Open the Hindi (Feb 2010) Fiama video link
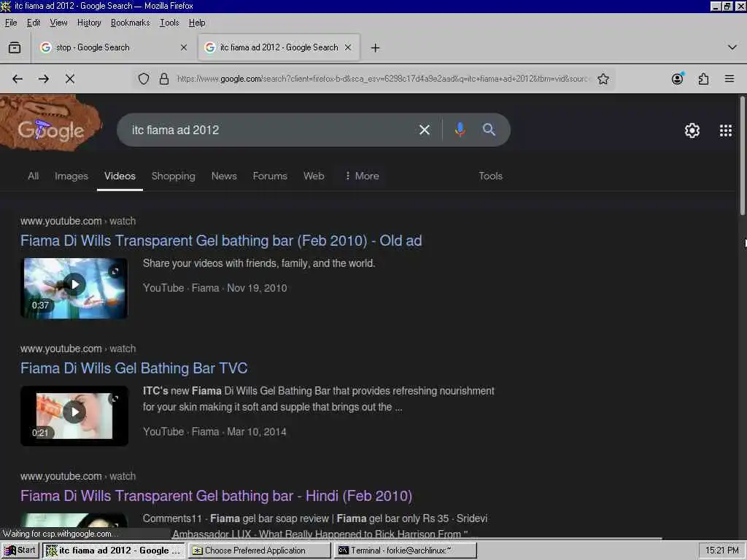747x560 pixels. [x=216, y=496]
